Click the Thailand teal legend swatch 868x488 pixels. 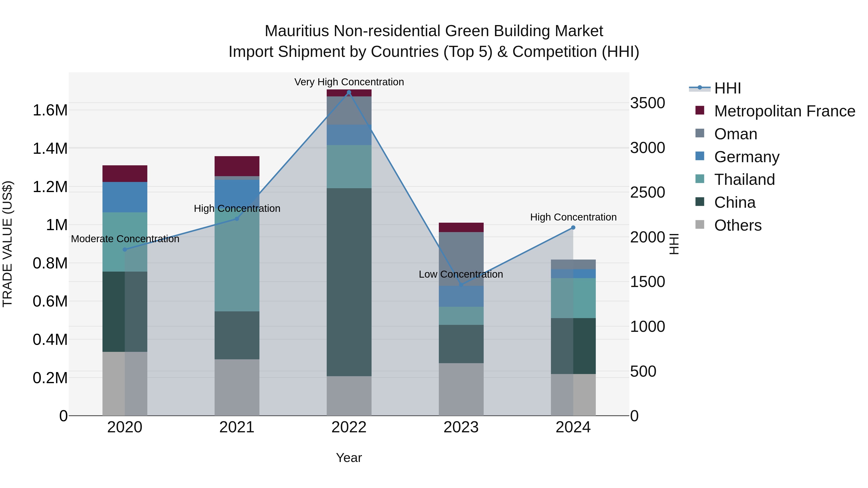coord(700,179)
